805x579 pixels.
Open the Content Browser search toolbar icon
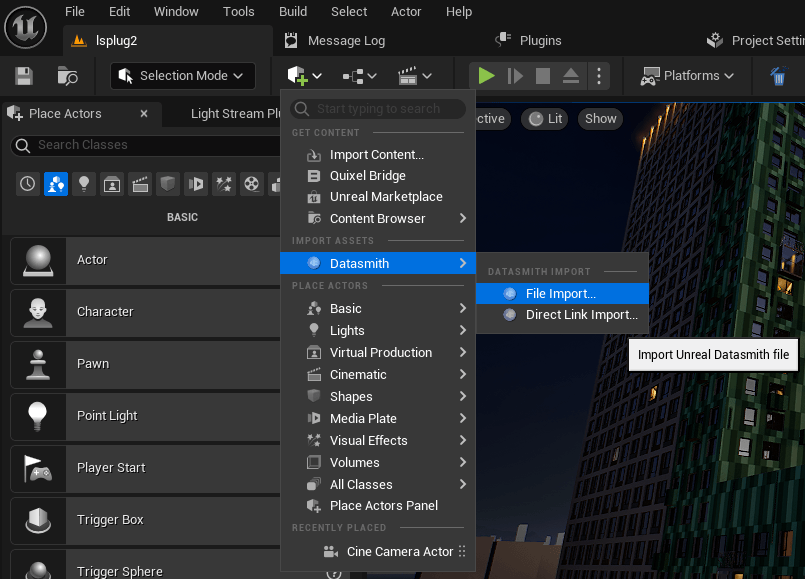coord(67,76)
